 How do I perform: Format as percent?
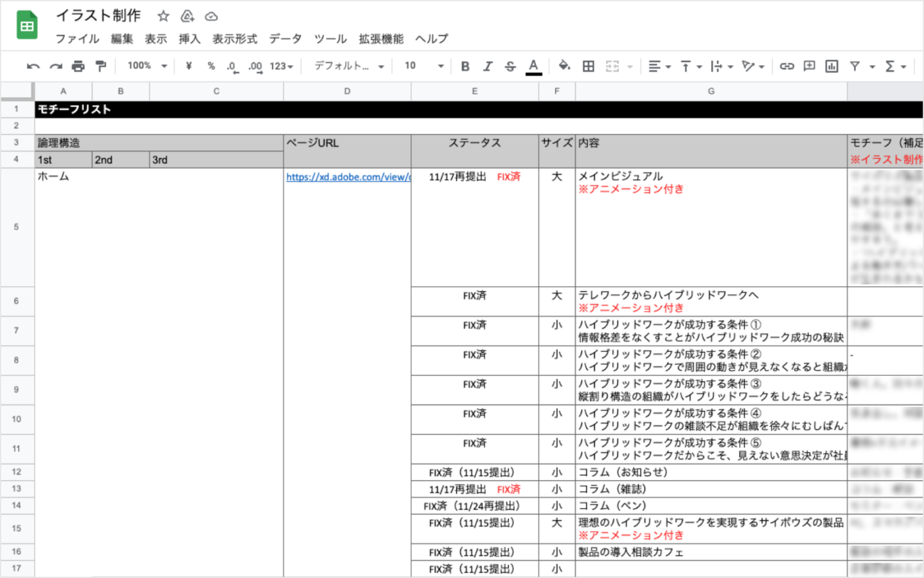(211, 66)
